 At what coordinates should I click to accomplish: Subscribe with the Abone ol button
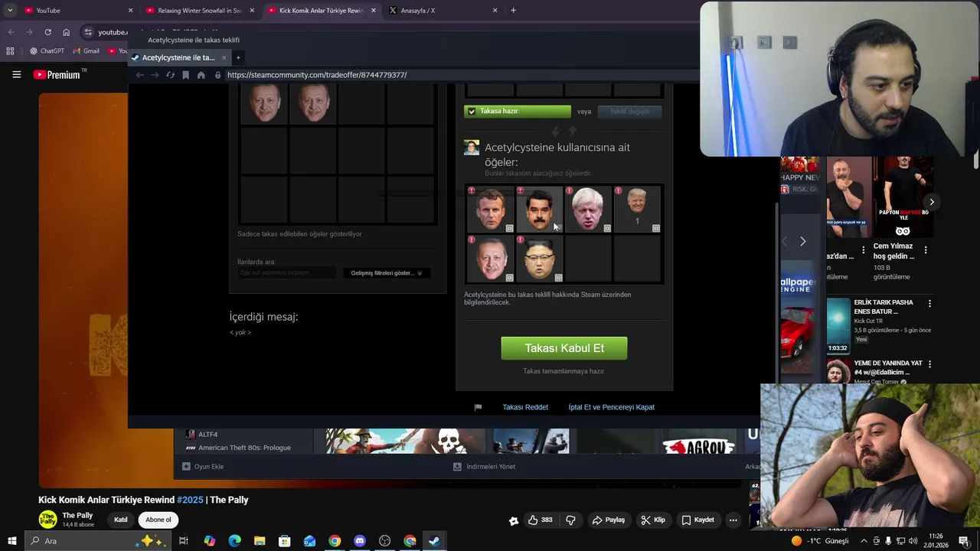click(x=158, y=520)
